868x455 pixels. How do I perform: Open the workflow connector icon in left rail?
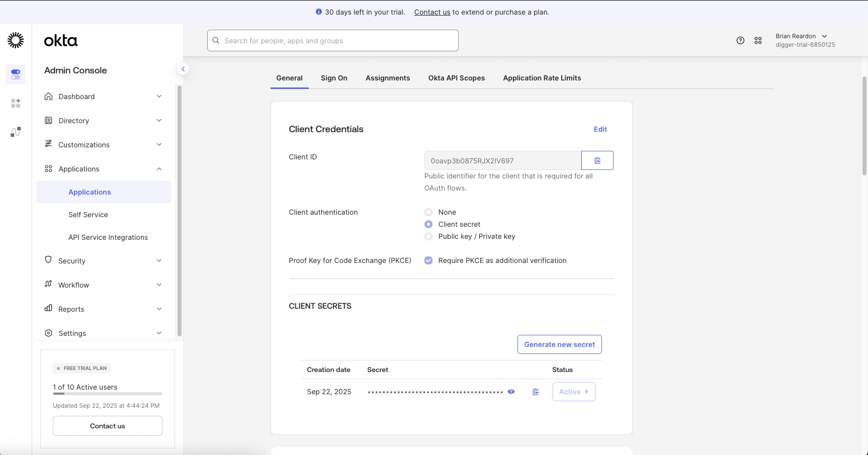16,132
